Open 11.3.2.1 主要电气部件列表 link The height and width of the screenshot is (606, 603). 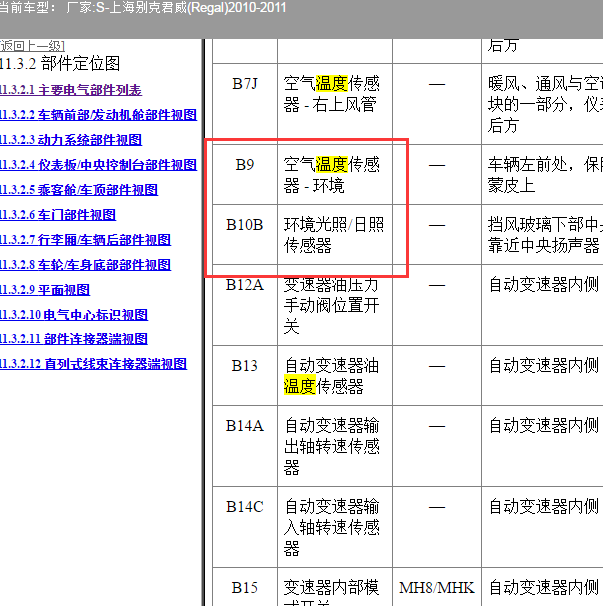[x=71, y=90]
